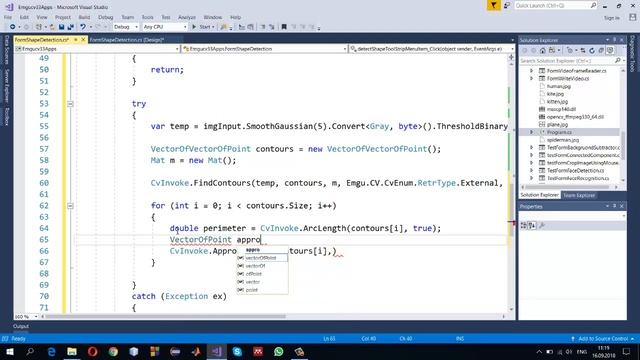
Task: Click the taskbar search icon
Action: coord(30,351)
